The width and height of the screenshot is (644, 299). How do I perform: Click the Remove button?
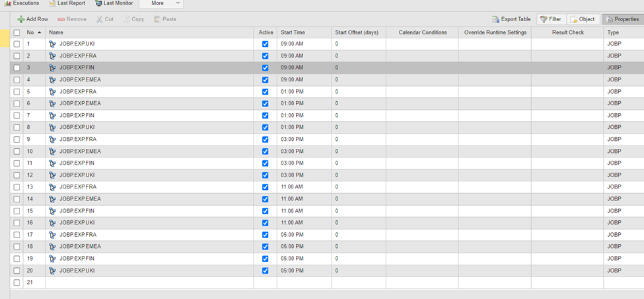(x=71, y=19)
